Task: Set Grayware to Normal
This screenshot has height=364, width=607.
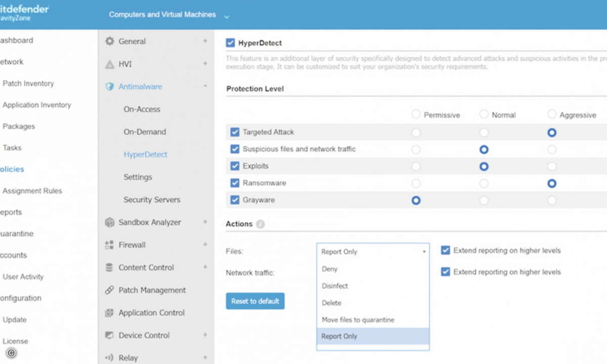Action: pos(484,200)
